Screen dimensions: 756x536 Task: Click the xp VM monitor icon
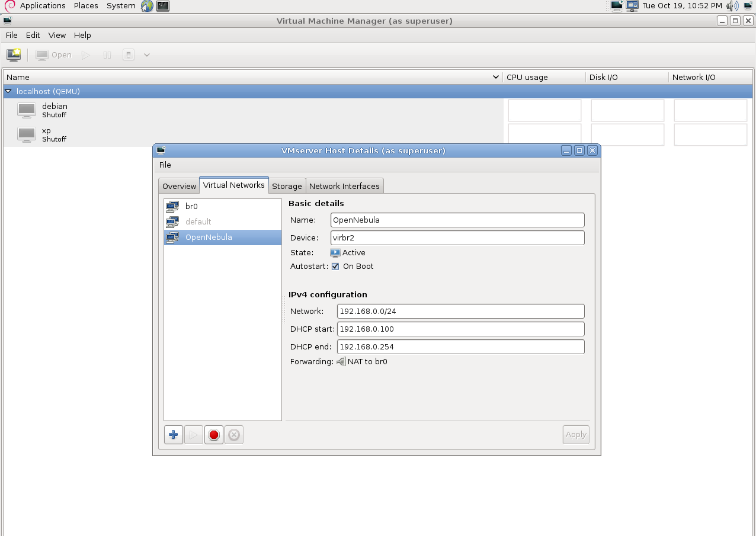27,134
